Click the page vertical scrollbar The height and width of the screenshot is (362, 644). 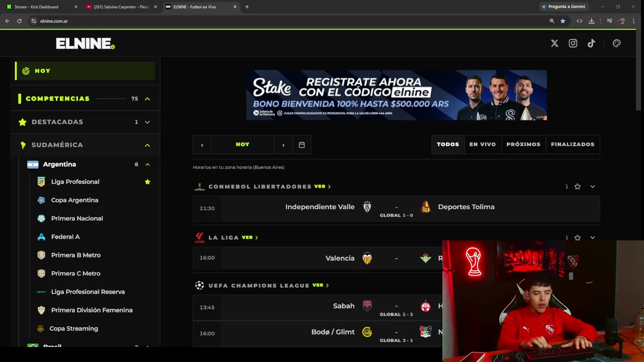(x=639, y=70)
